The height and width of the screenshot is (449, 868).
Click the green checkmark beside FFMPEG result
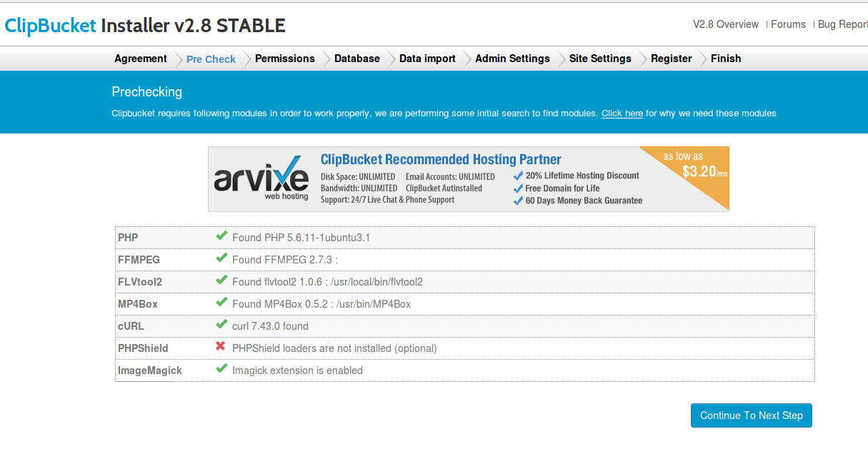[221, 258]
